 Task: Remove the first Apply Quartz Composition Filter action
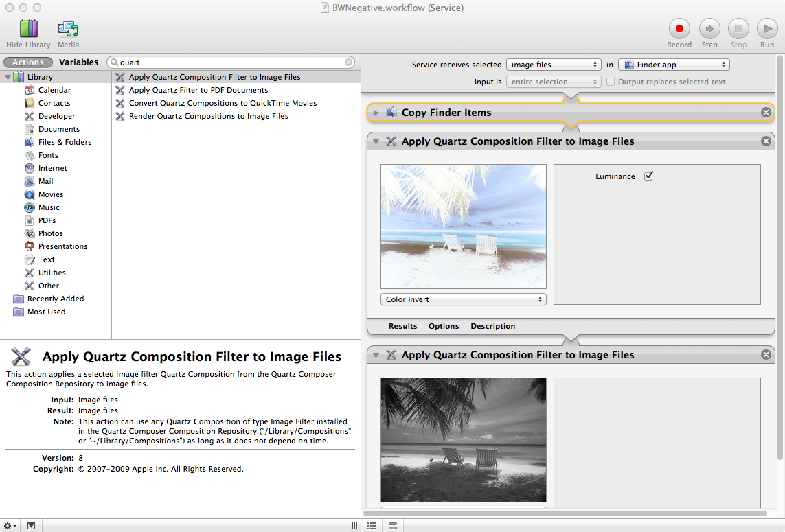(x=766, y=141)
